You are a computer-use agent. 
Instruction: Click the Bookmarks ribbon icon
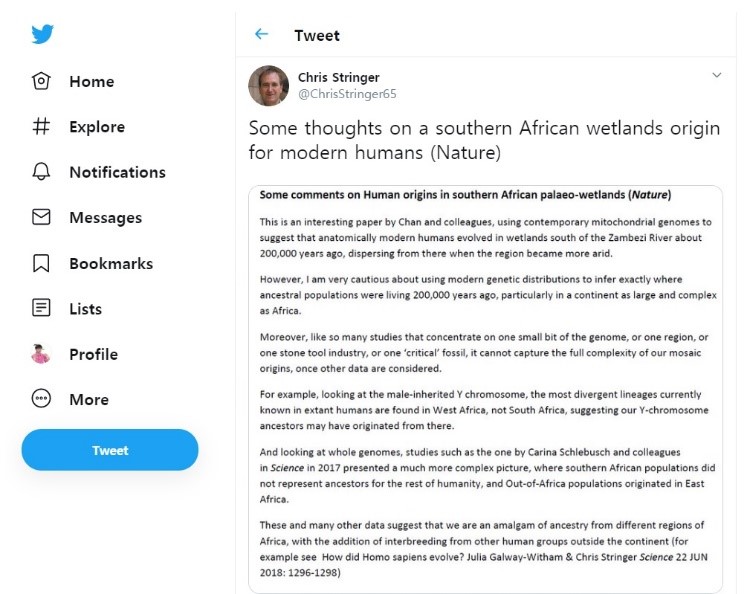(x=41, y=264)
